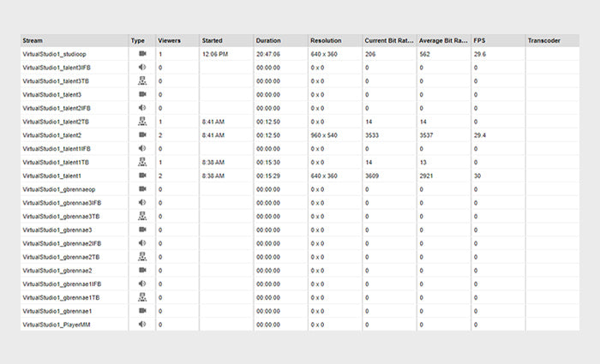Image resolution: width=600 pixels, height=364 pixels.
Task: Click the camera icon for VirtualStudio1_talent2
Action: (142, 135)
